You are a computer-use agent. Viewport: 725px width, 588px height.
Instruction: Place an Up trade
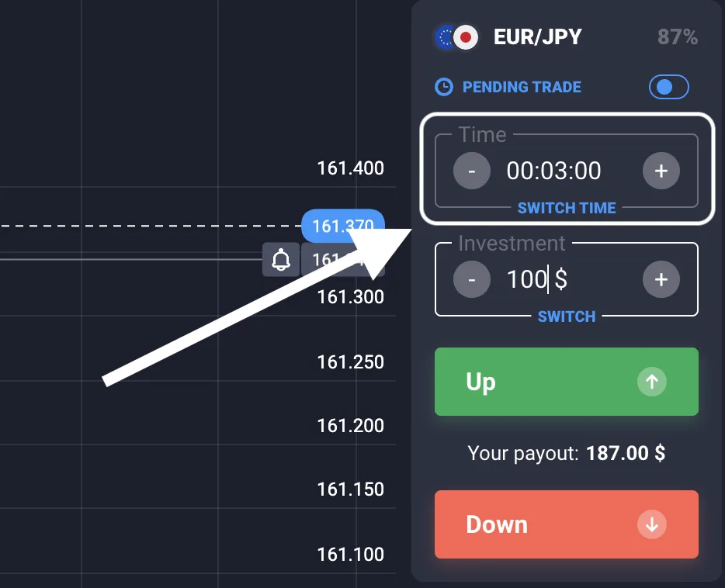pos(567,382)
